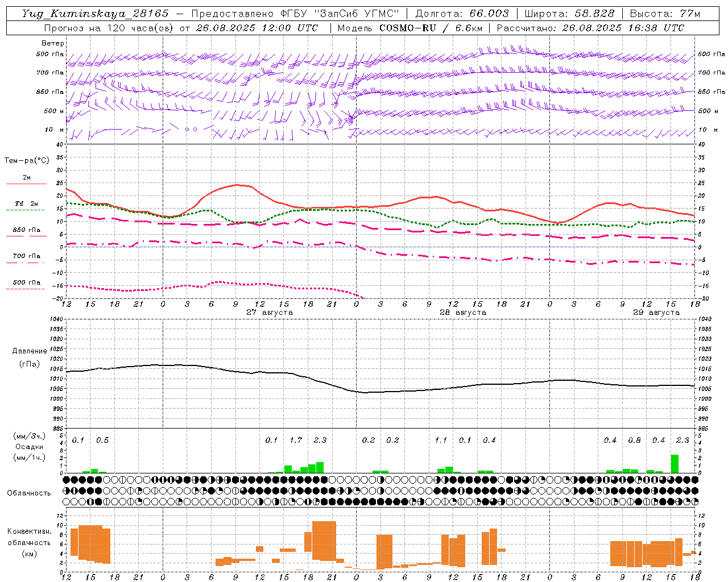Click the 1.7 precipitation amount value

coord(296,440)
